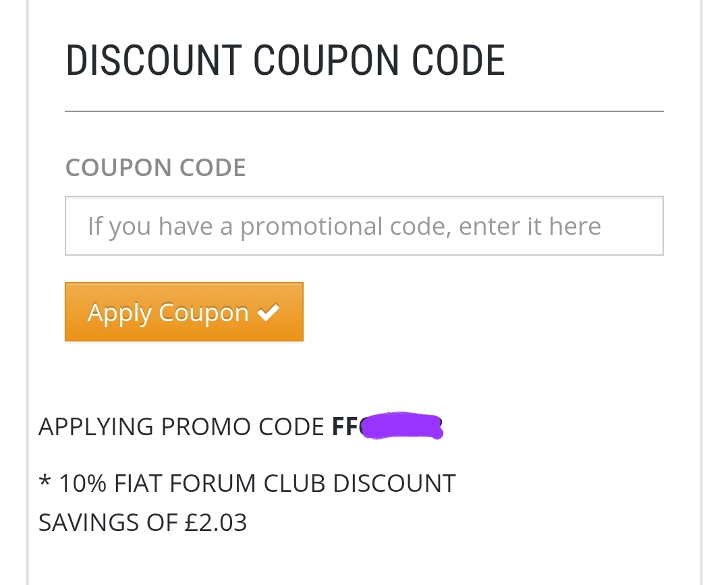Click the Apply Coupon button text
The image size is (728, 585).
(x=168, y=312)
